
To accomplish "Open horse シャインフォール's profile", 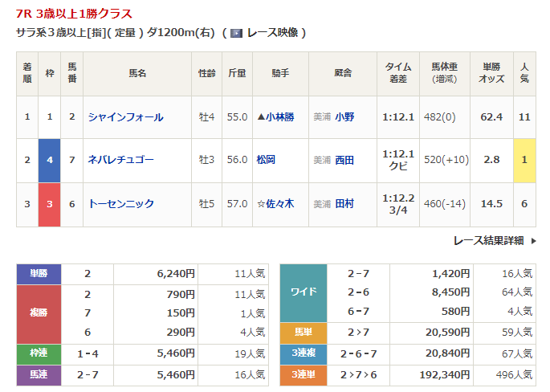I will pos(125,116).
